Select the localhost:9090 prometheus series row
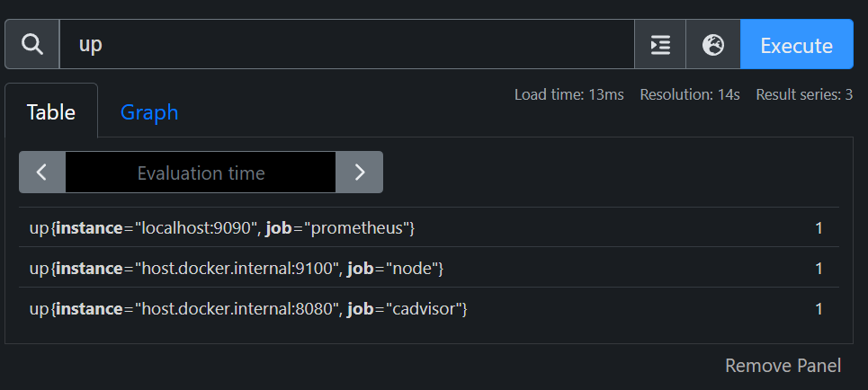 pos(222,228)
